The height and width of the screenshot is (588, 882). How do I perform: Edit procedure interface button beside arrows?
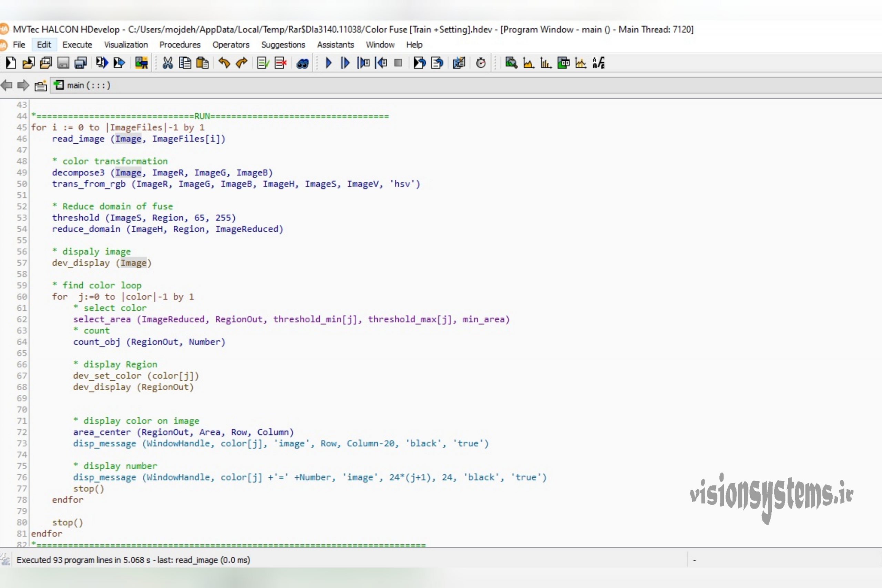click(41, 86)
